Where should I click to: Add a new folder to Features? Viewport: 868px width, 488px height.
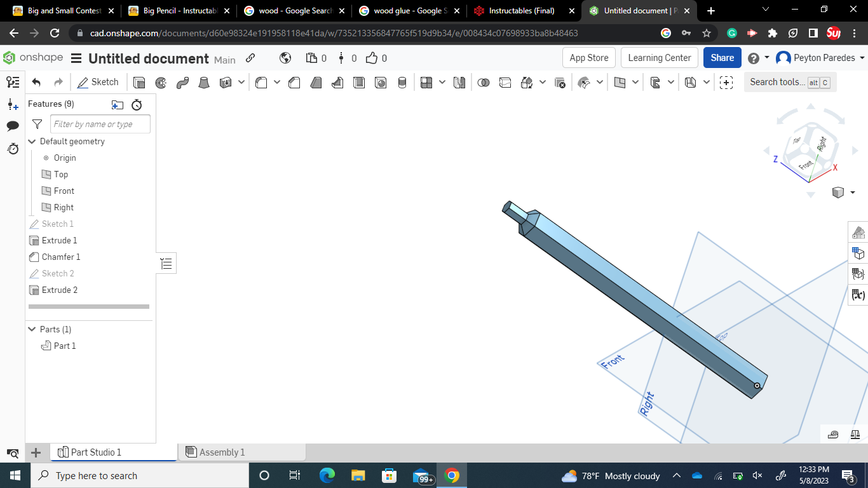point(118,105)
